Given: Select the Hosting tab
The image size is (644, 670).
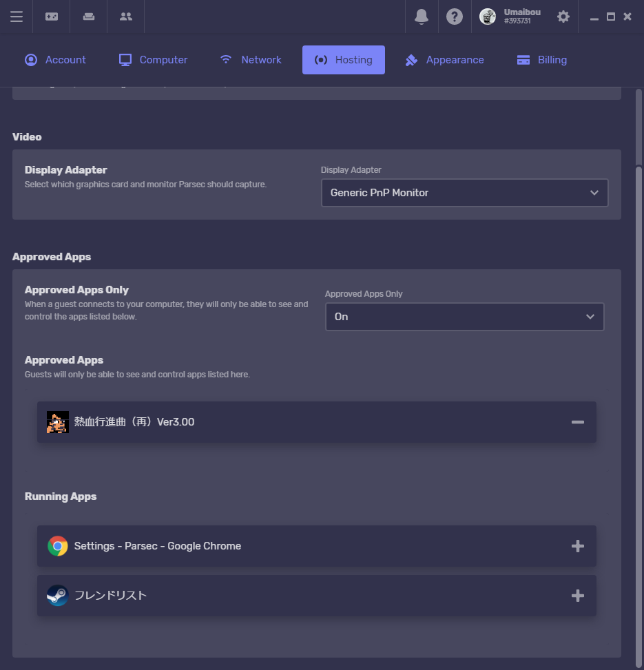Looking at the screenshot, I should [x=344, y=60].
